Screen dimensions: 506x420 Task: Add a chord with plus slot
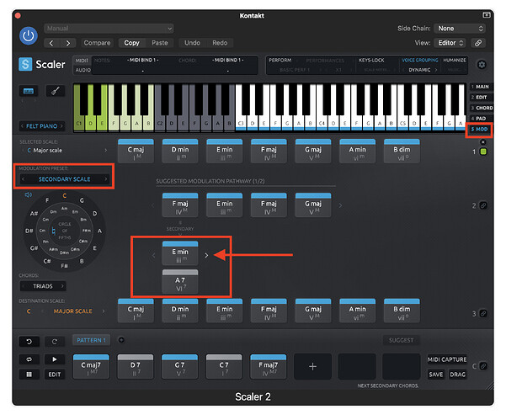point(312,366)
